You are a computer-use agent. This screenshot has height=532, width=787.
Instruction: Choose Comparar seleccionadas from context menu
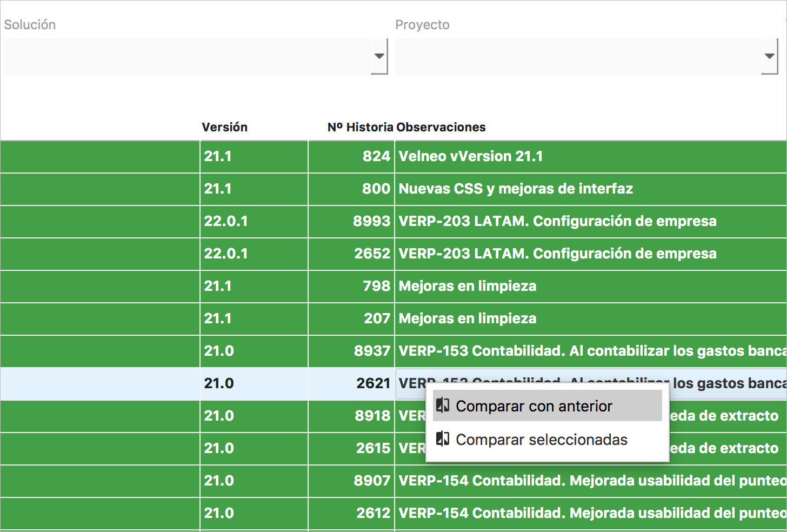point(542,440)
